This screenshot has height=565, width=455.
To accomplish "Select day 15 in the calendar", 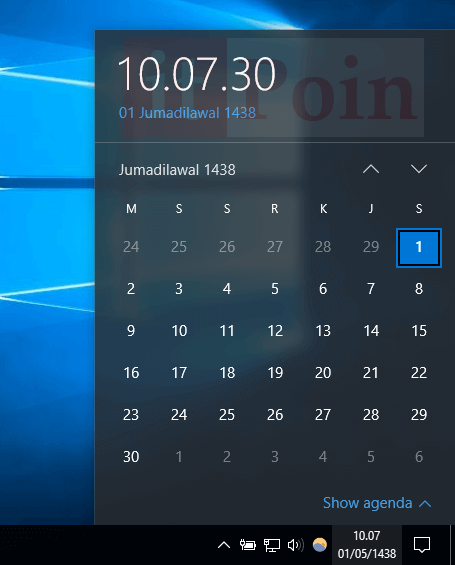I will click(419, 331).
